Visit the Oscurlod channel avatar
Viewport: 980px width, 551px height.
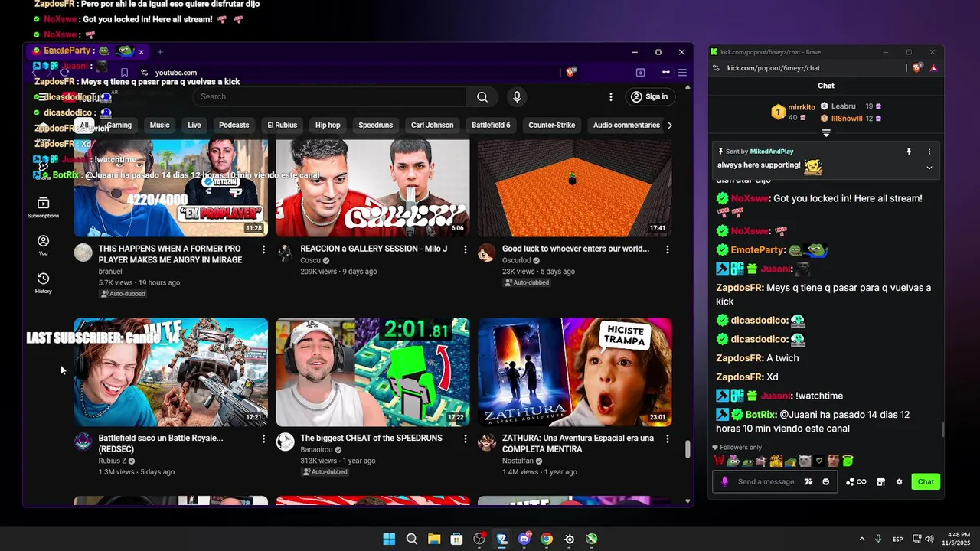pyautogui.click(x=487, y=253)
